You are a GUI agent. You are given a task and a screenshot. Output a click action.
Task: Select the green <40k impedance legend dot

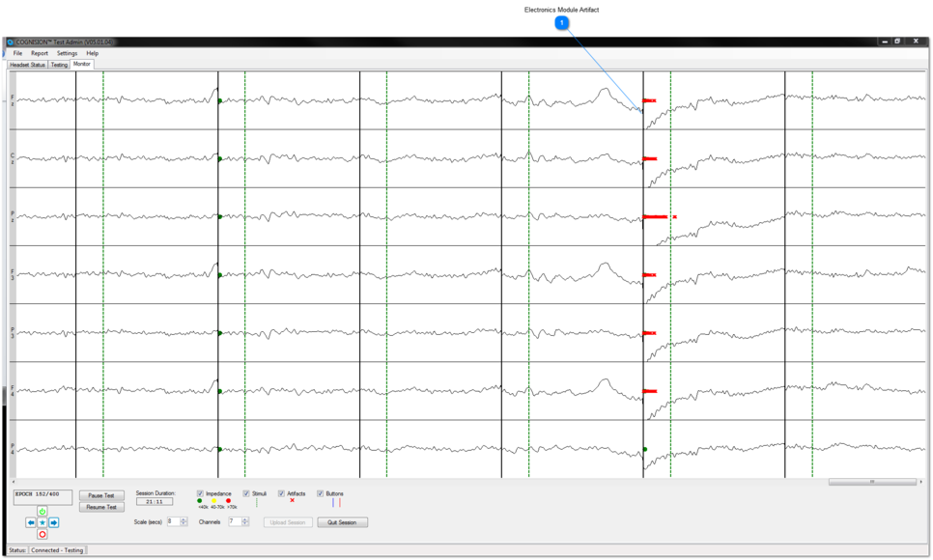click(199, 502)
